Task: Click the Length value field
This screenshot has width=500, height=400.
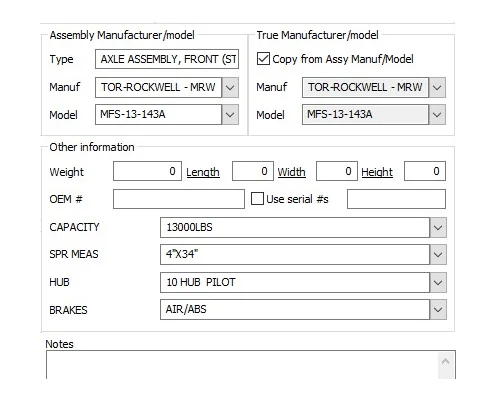Action: 253,171
